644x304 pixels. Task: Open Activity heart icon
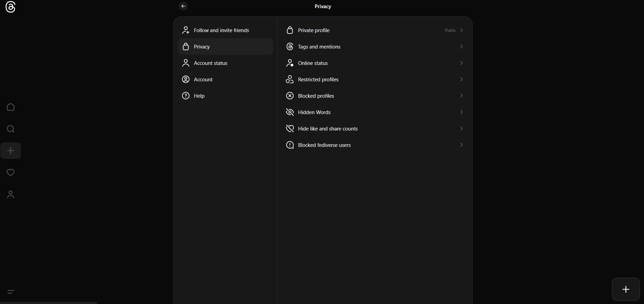pyautogui.click(x=11, y=172)
